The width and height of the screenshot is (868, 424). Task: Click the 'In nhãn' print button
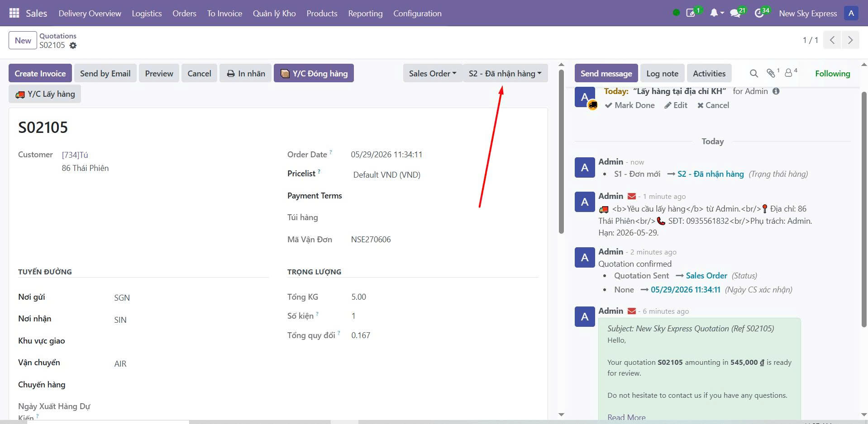point(246,73)
